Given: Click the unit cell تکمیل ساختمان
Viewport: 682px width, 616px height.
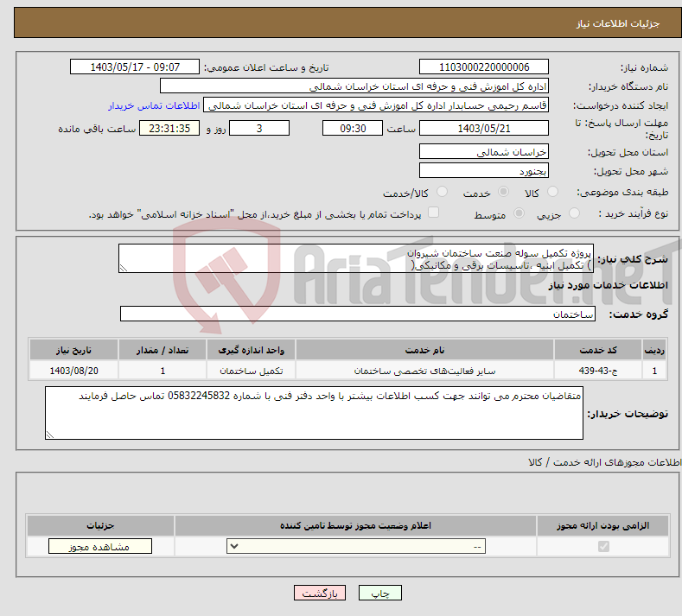Looking at the screenshot, I should point(251,371).
